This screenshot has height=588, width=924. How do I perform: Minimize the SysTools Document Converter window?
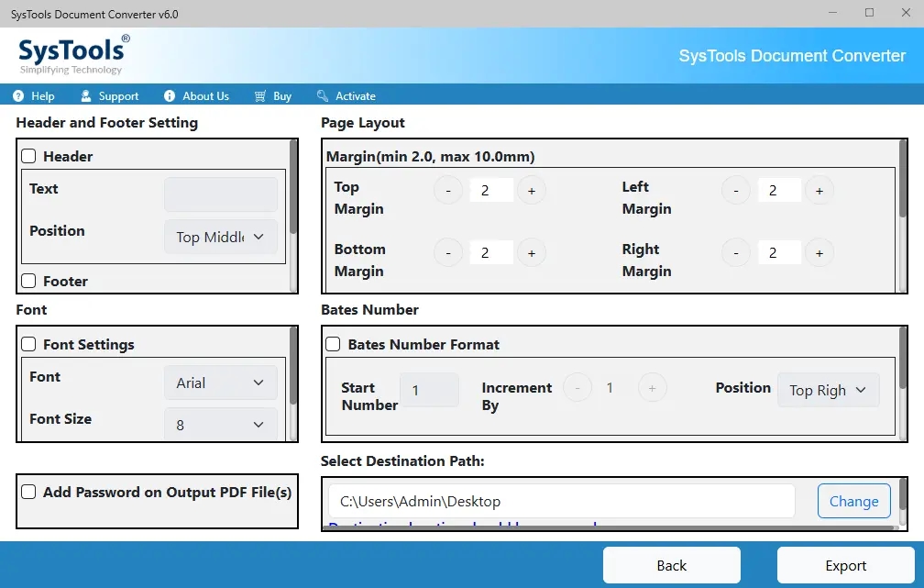(x=832, y=13)
